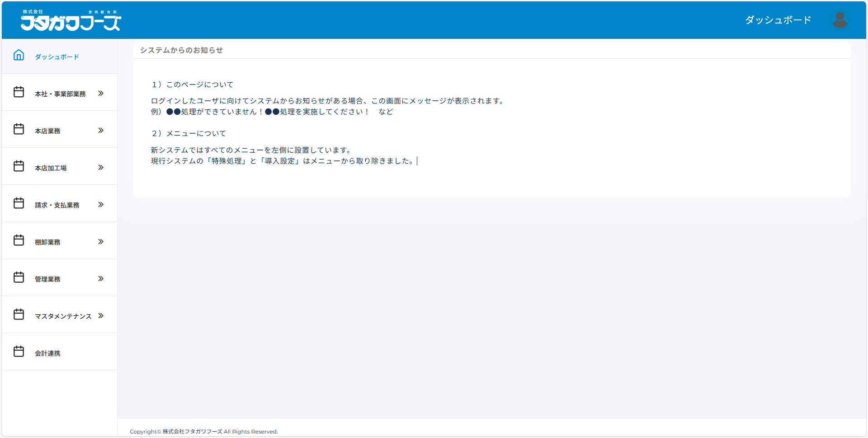Click the フタガワフーズ company logo
The width and height of the screenshot is (868, 438).
tap(71, 20)
